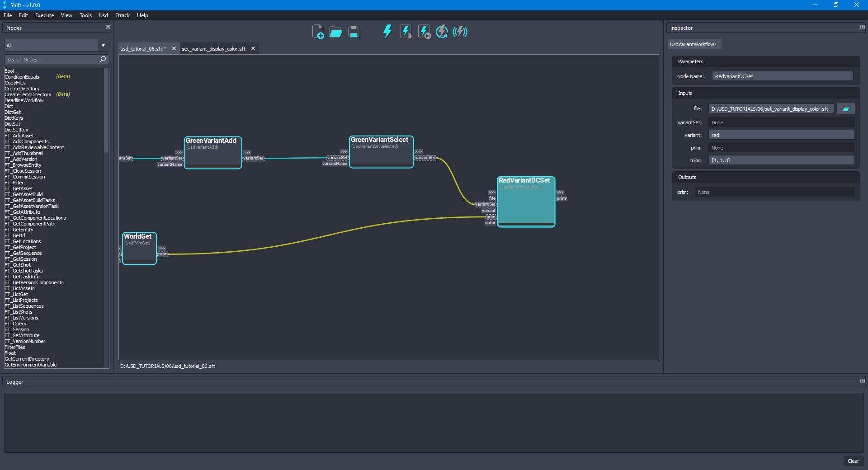868x470 pixels.
Task: Activate the live execution signal icon
Action: [460, 32]
